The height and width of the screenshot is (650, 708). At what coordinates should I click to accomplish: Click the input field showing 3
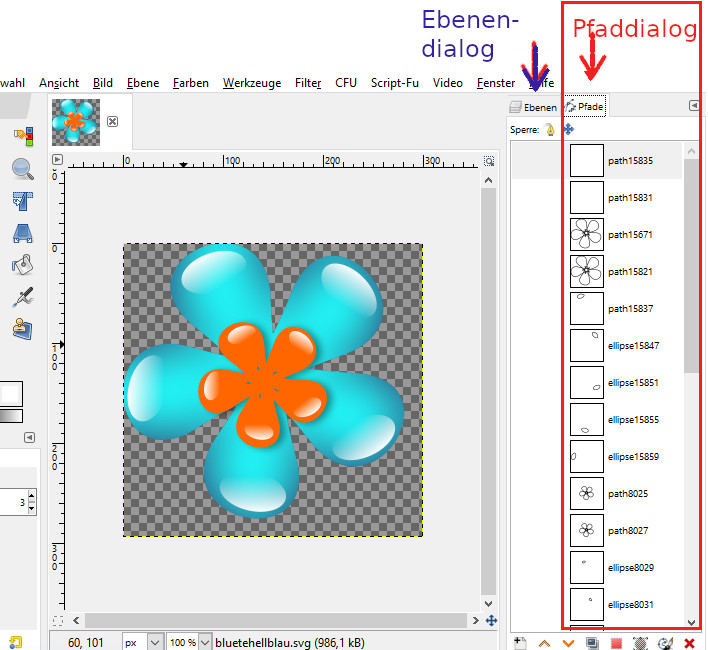coord(14,502)
